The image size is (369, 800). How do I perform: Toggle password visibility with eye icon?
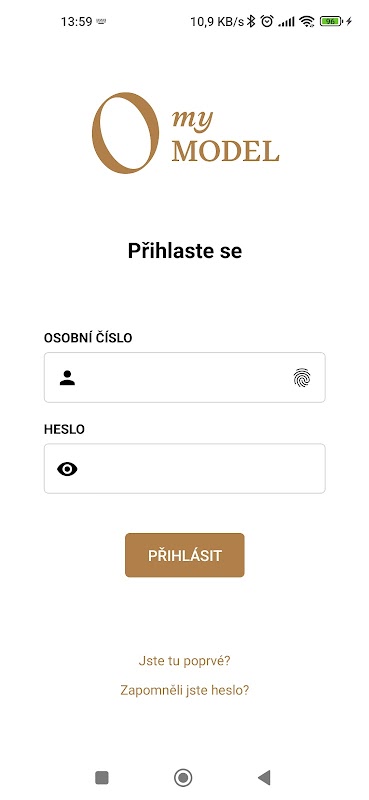pyautogui.click(x=67, y=469)
